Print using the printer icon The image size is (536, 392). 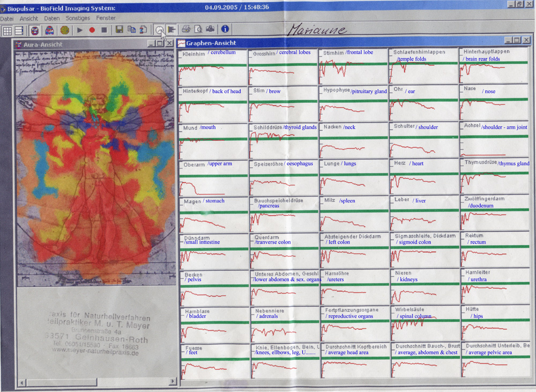(x=186, y=29)
